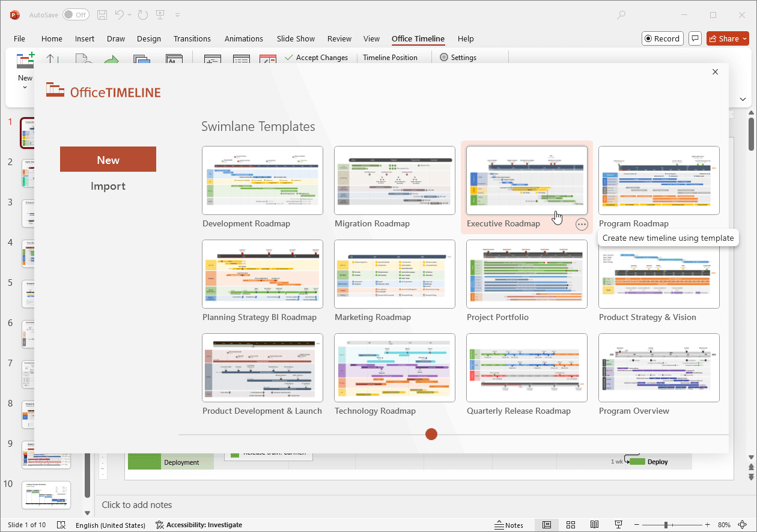This screenshot has height=532, width=757.
Task: Click the Save icon in the title bar
Action: tap(102, 15)
